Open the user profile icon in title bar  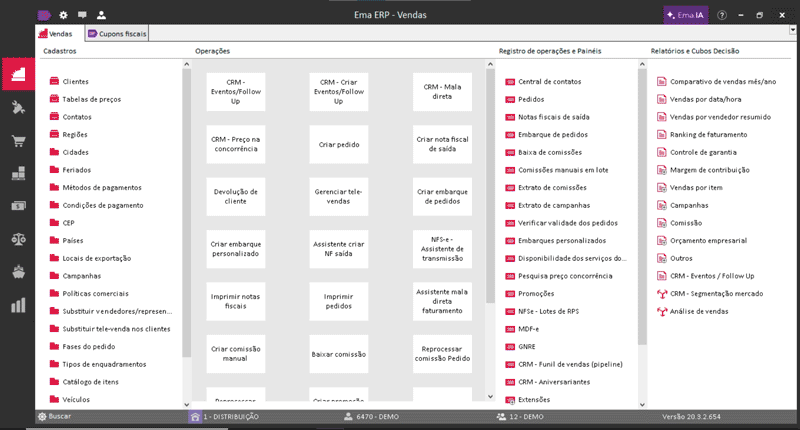coord(102,15)
